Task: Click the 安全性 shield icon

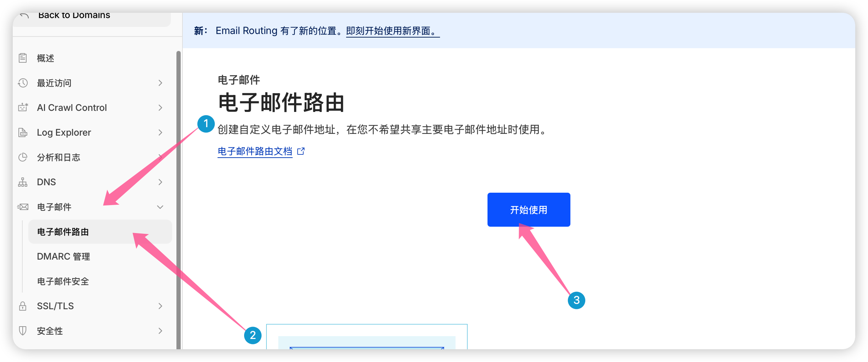Action: click(x=23, y=331)
